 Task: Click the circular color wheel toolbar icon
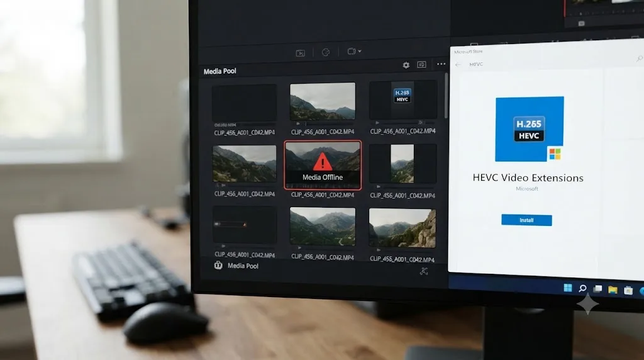(x=326, y=52)
